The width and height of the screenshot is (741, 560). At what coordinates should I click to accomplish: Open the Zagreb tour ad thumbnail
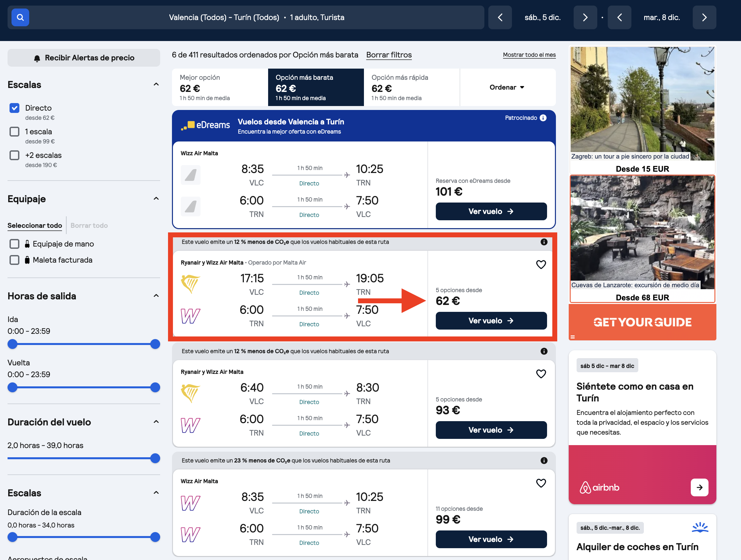coord(642,103)
